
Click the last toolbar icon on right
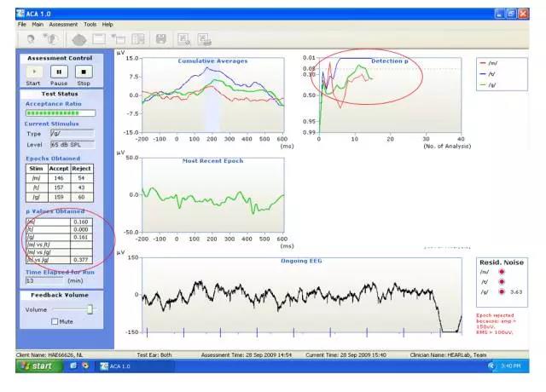pos(205,39)
